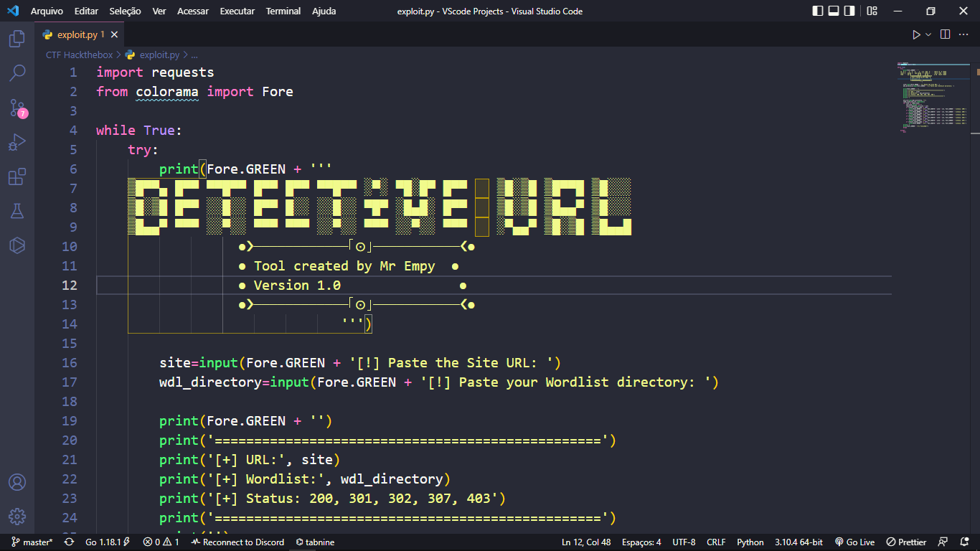Open the Manage gear menu
Screen dimensions: 980x551
[x=17, y=517]
